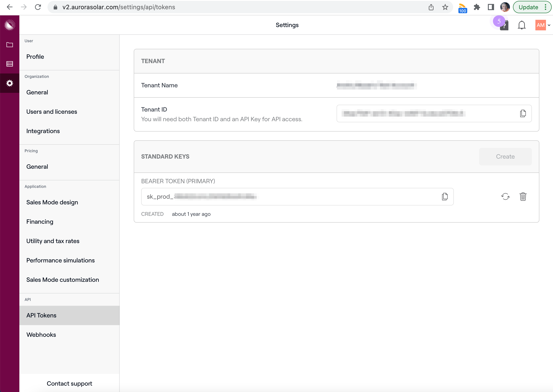
Task: Select the settings gear in rail
Action: 10,83
